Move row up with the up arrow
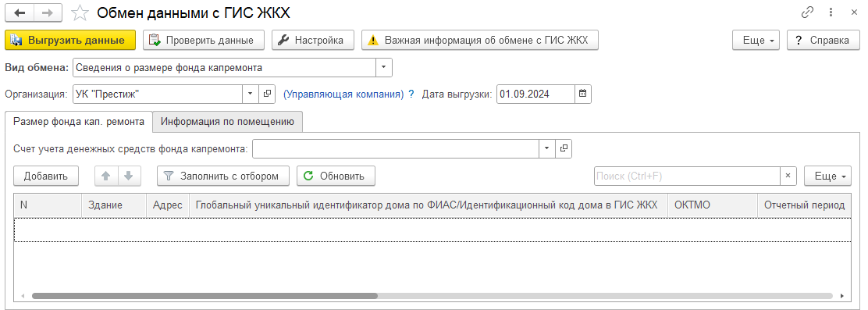This screenshot has height=310, width=868. pyautogui.click(x=107, y=176)
